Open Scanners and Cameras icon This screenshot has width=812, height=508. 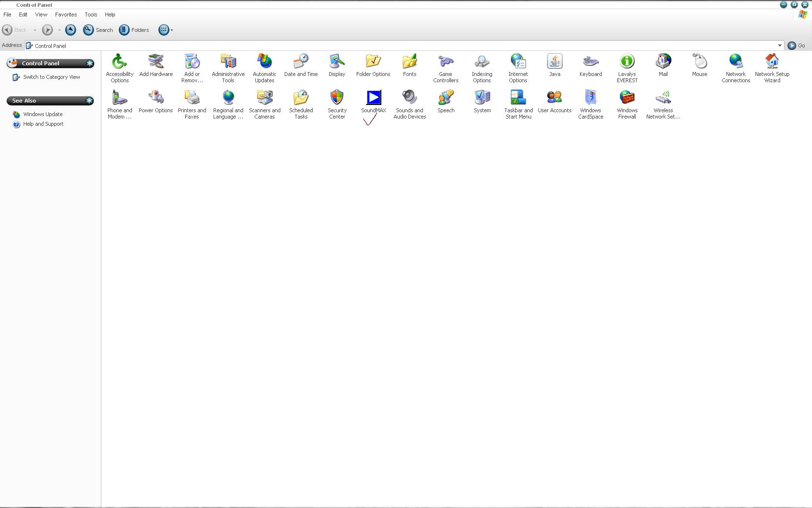264,98
